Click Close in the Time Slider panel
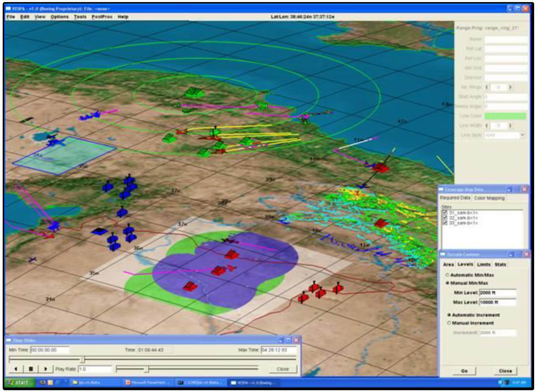 pos(283,369)
